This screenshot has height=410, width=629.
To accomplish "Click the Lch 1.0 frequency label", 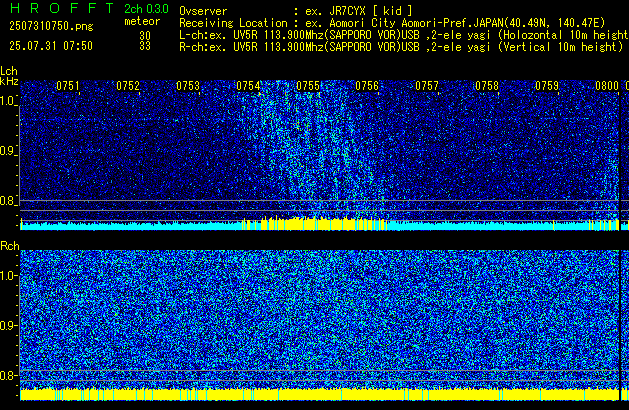I will coord(8,101).
